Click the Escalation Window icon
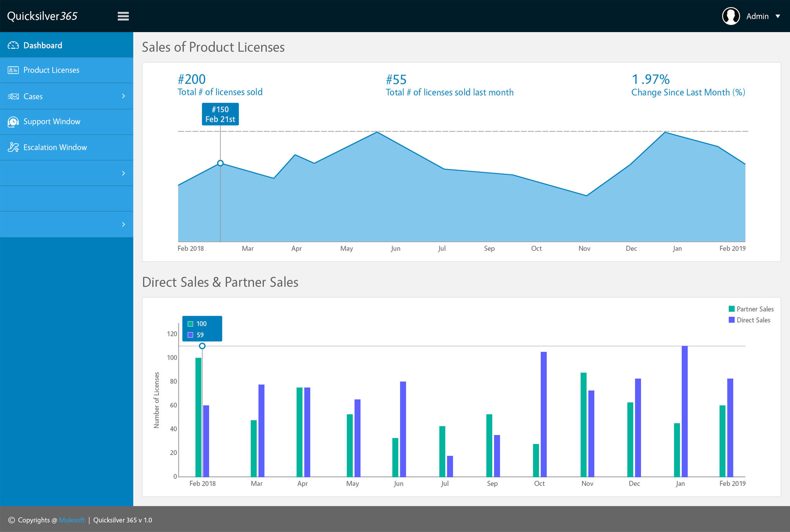 click(x=13, y=147)
